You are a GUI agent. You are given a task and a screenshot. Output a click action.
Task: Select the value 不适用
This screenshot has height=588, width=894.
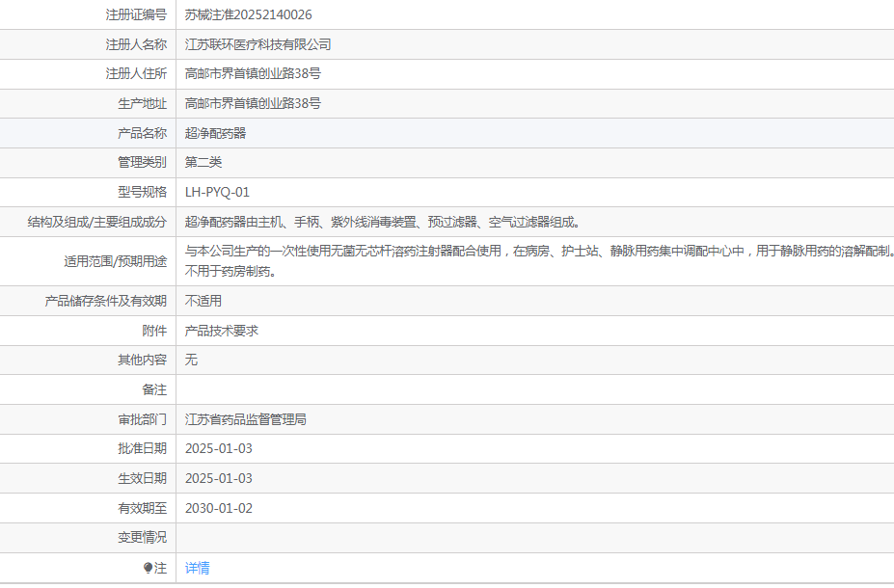pyautogui.click(x=203, y=301)
